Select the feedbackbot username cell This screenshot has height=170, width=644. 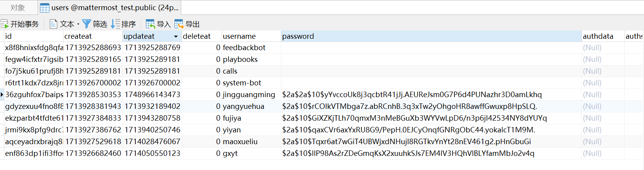pyautogui.click(x=244, y=47)
